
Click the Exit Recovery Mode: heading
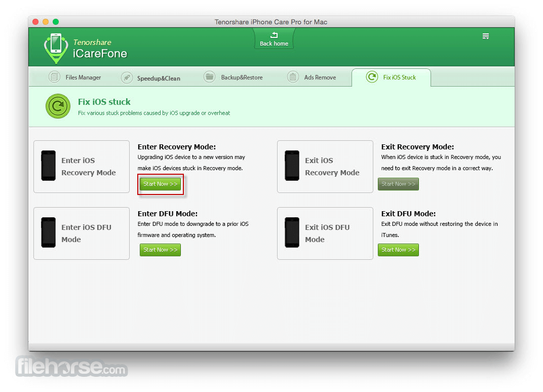[417, 147]
